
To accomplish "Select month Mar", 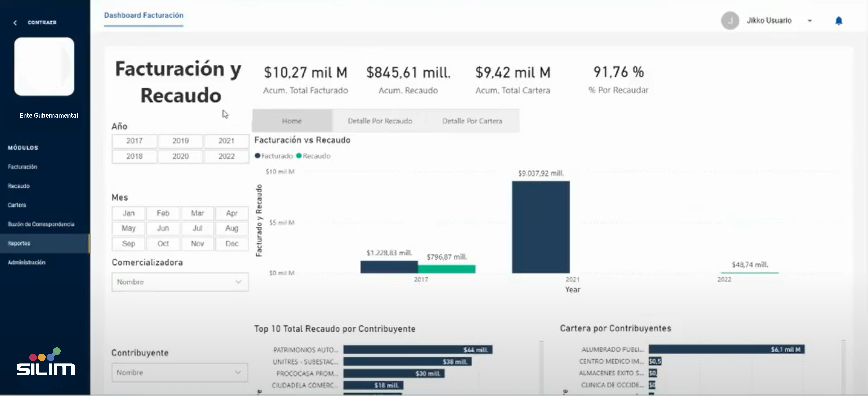I will point(197,213).
